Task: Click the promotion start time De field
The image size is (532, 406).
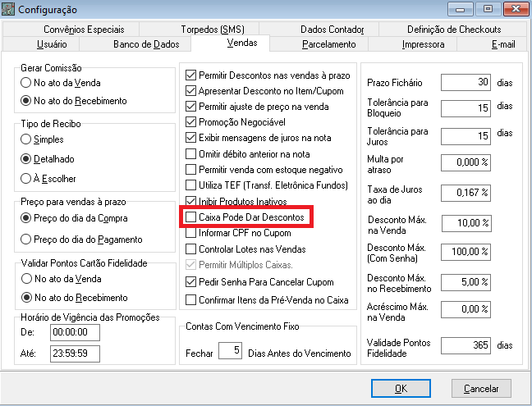Action: (x=75, y=332)
